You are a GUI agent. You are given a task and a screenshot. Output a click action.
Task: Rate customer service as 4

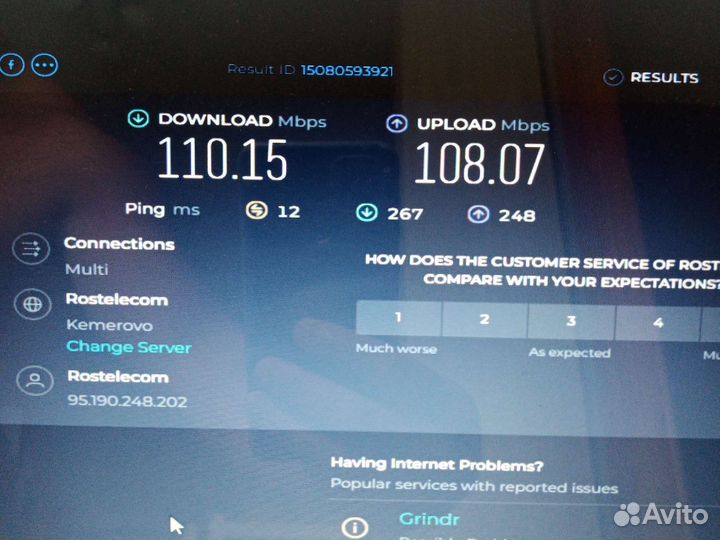[x=658, y=323]
